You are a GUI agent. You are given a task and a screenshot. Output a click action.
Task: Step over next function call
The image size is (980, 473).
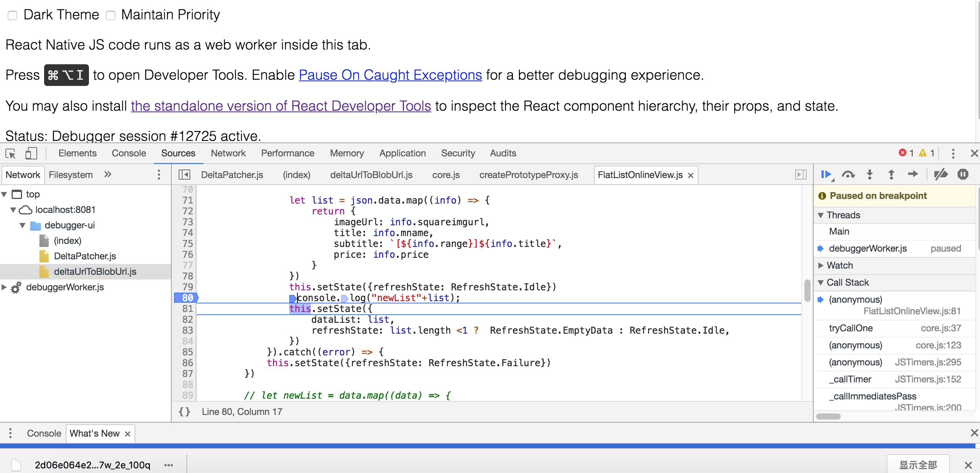(848, 175)
